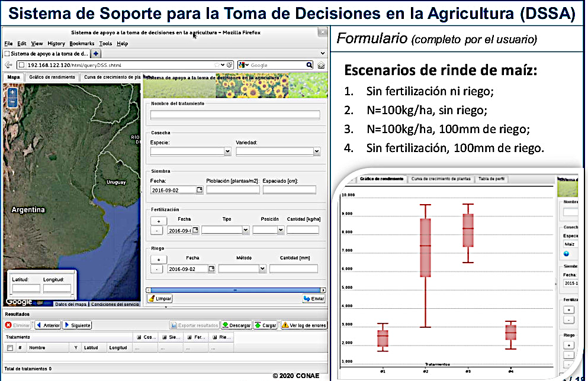Open a new browser tab with plus icon
This screenshot has width=588, height=381.
tap(96, 54)
